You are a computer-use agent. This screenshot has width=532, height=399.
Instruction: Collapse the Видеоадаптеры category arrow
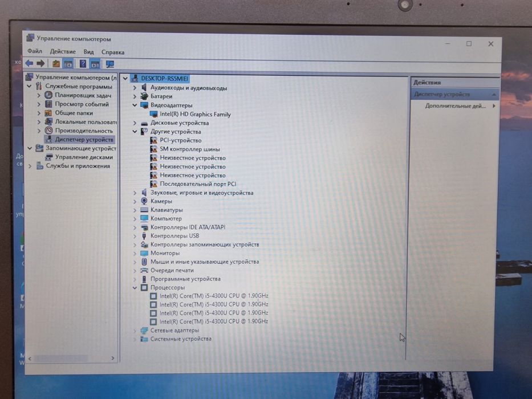point(135,105)
